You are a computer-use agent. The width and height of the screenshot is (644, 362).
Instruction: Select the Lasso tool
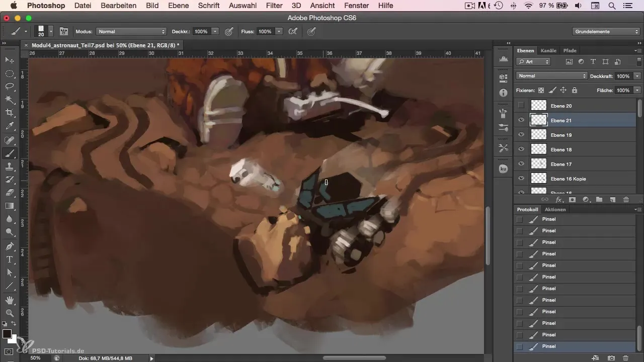[x=10, y=86]
